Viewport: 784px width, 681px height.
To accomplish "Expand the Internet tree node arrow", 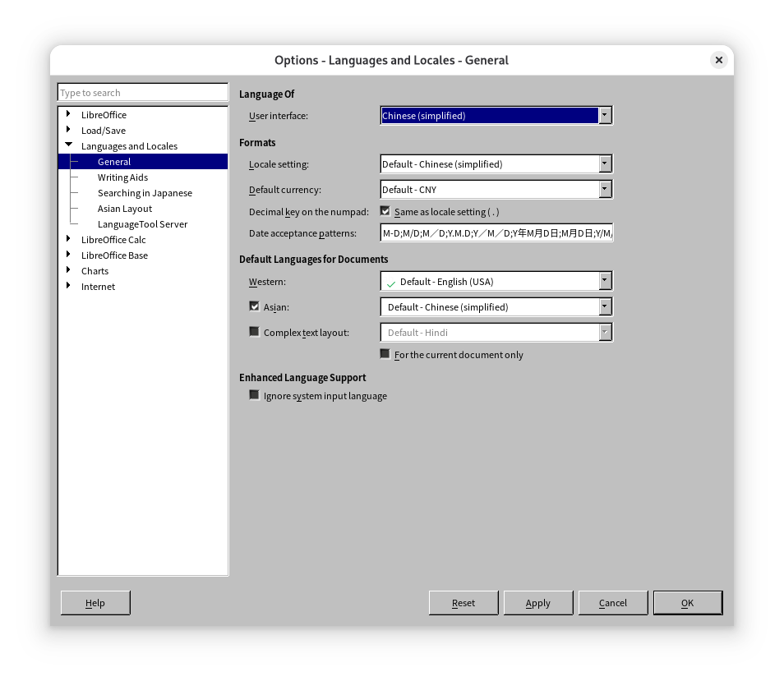I will (68, 285).
